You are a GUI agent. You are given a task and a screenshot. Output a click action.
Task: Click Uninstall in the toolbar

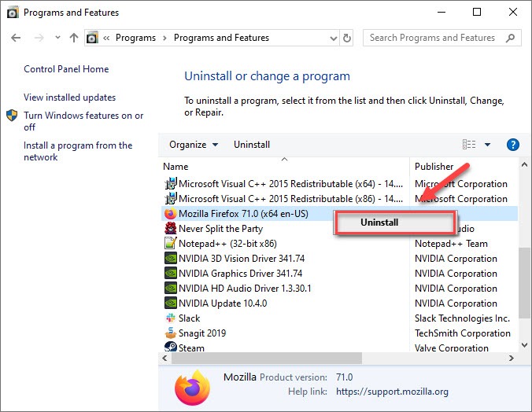pos(252,145)
